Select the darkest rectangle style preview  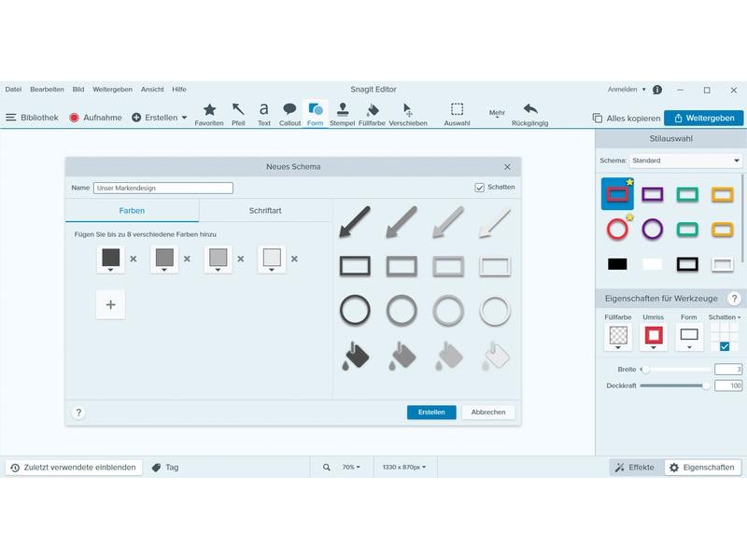355,266
